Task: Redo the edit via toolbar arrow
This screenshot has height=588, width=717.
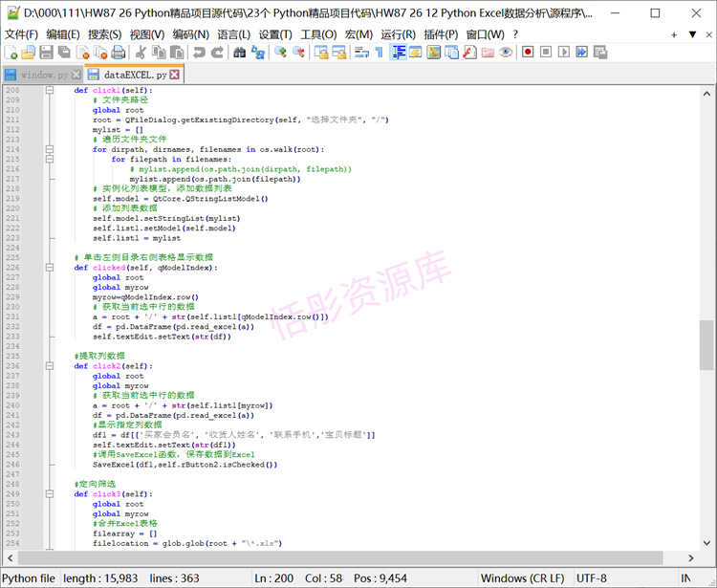Action: point(217,53)
